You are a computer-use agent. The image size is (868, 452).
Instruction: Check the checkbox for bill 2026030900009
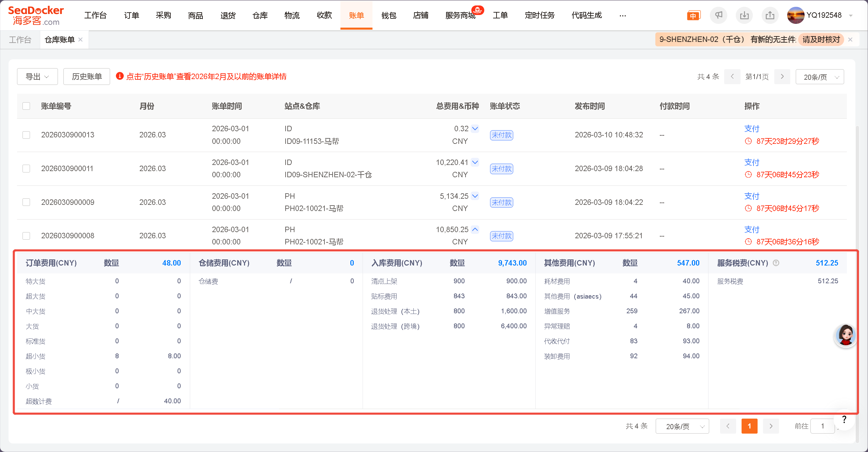coord(26,202)
